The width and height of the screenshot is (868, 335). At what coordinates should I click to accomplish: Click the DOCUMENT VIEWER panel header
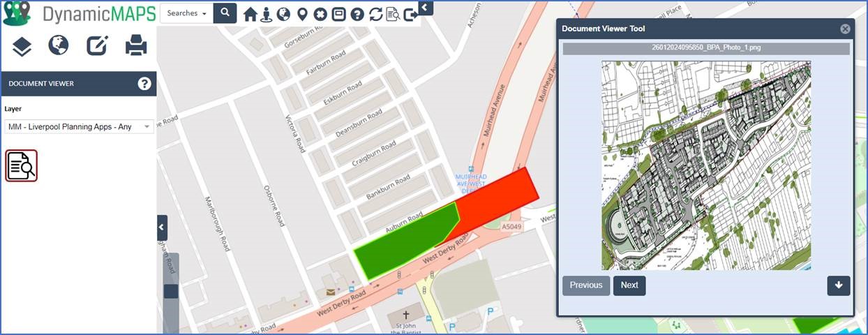click(x=78, y=84)
